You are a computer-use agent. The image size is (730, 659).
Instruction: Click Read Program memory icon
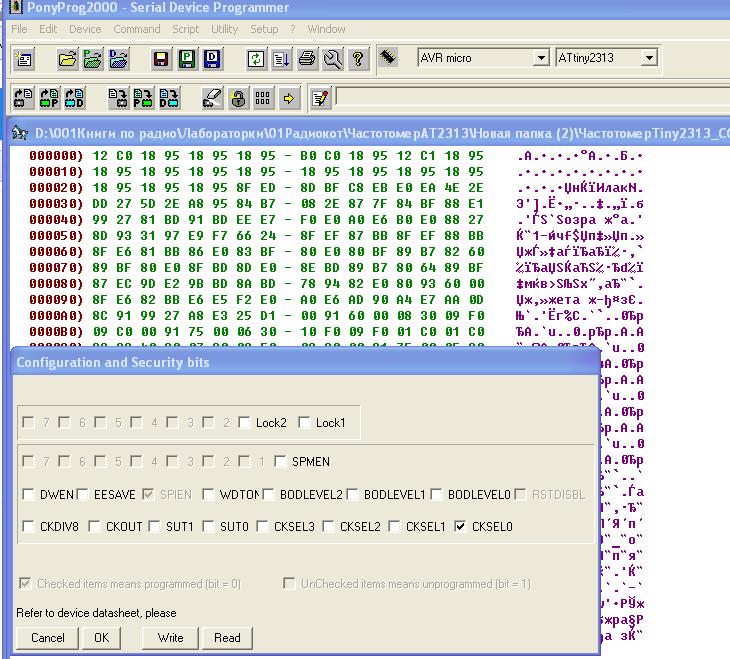tap(49, 98)
